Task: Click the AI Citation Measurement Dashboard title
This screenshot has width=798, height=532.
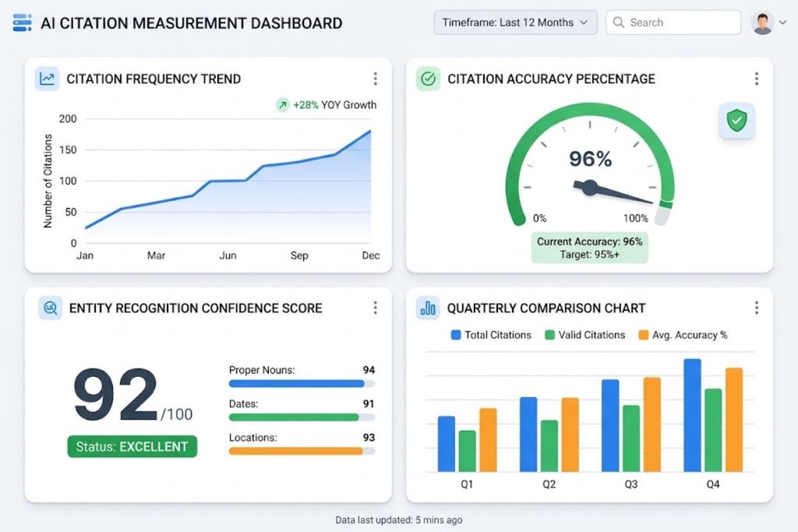Action: (x=192, y=23)
